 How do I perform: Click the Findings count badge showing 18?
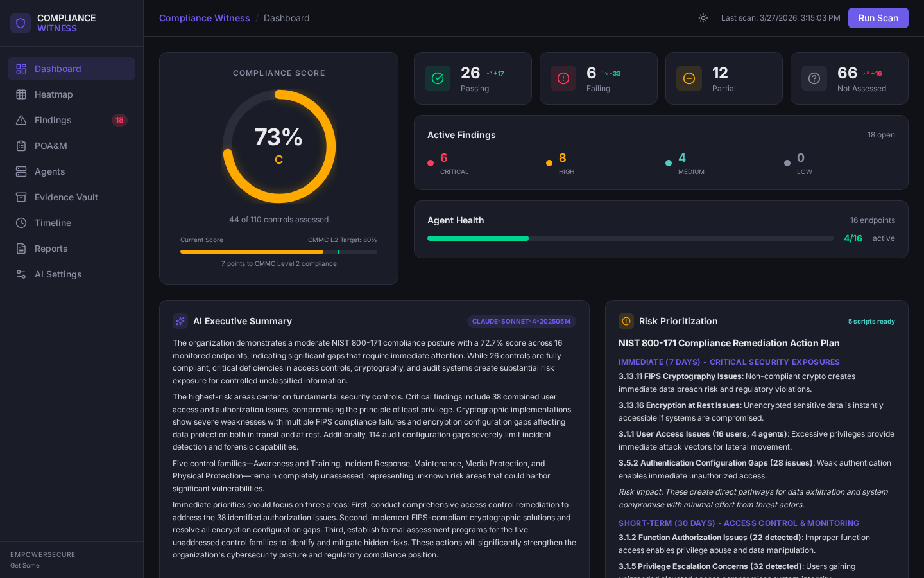coord(119,120)
